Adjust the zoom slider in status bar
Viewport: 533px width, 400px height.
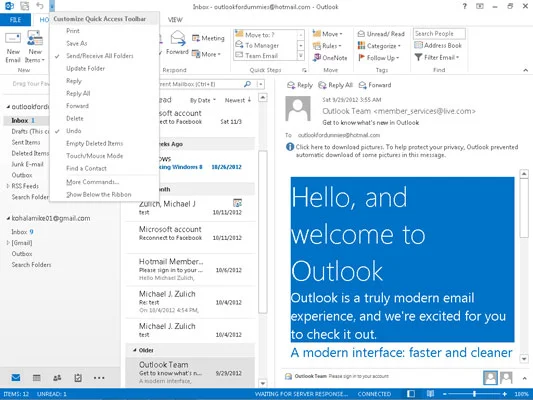coord(474,394)
